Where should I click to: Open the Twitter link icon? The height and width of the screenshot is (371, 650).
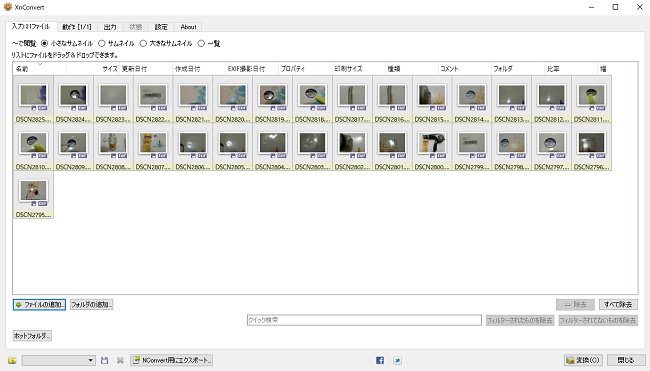[x=397, y=360]
